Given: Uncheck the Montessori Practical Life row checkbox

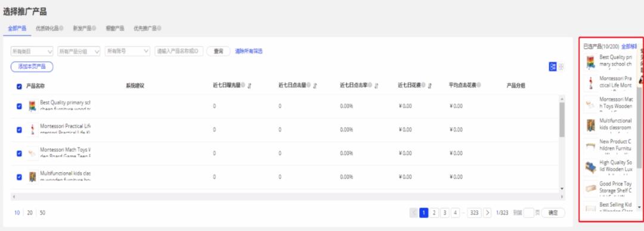Looking at the screenshot, I should pos(19,130).
